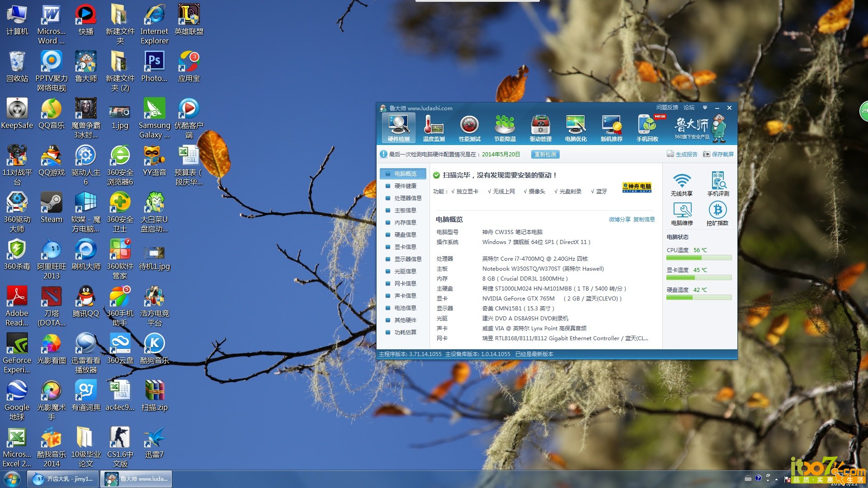Viewport: 868px width, 488px height.
Task: Click the 生成报告 generate report link
Action: pos(682,155)
